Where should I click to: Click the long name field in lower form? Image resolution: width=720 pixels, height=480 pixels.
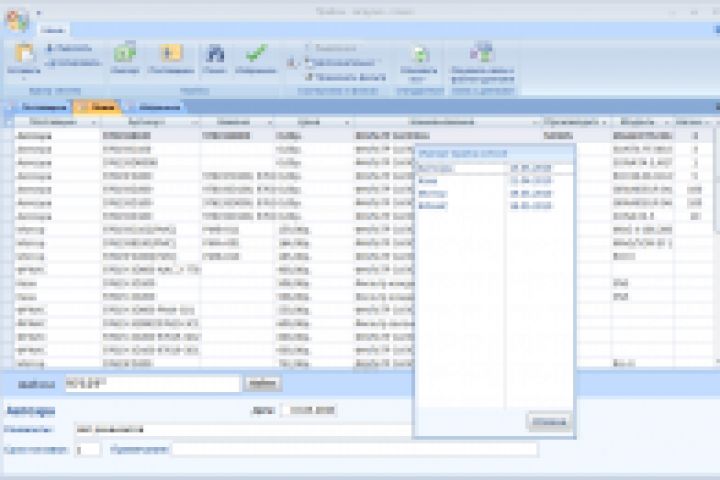click(x=243, y=430)
